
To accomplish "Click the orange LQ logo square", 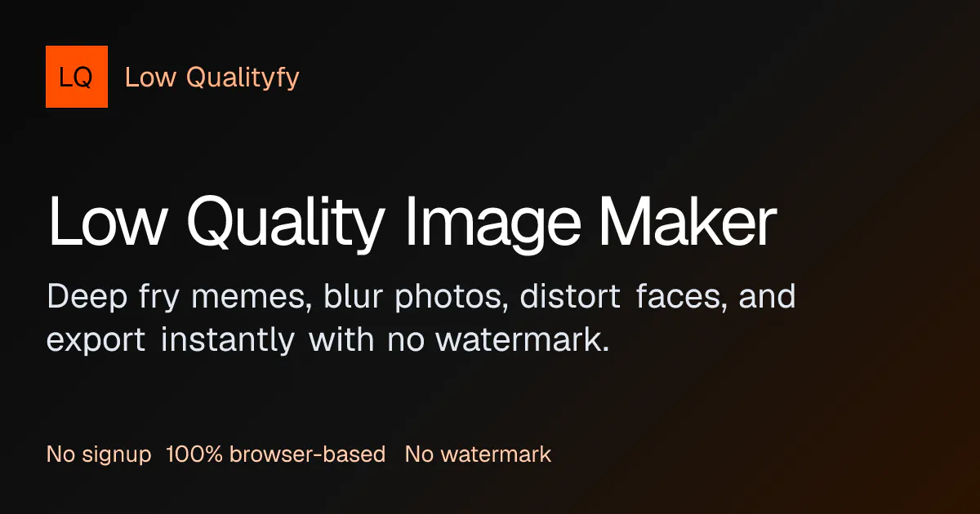I will pos(77,77).
